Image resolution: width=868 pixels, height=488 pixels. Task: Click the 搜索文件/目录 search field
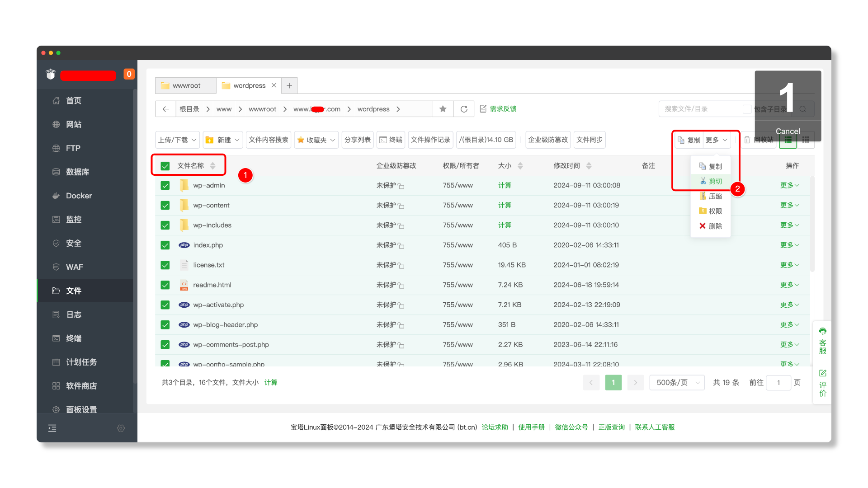tap(701, 109)
